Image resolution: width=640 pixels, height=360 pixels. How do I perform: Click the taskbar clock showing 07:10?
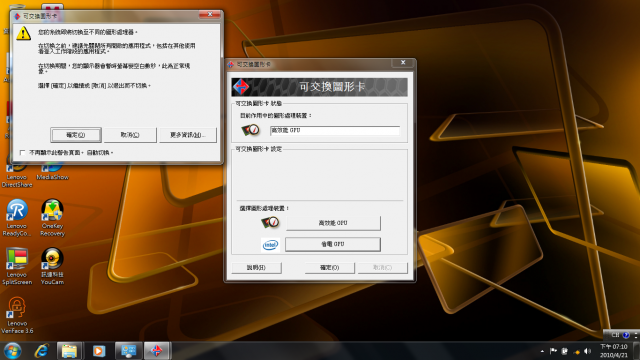tap(614, 351)
